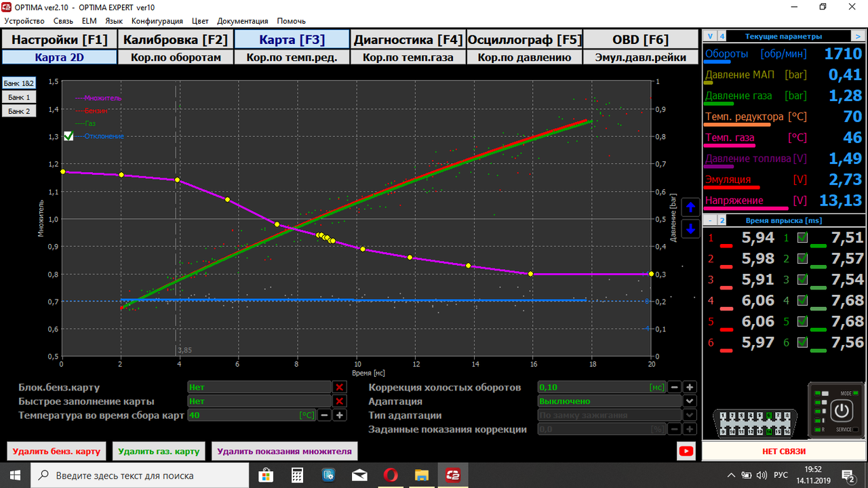Open the Calculator from the taskbar
This screenshot has width=868, height=488.
tap(297, 475)
